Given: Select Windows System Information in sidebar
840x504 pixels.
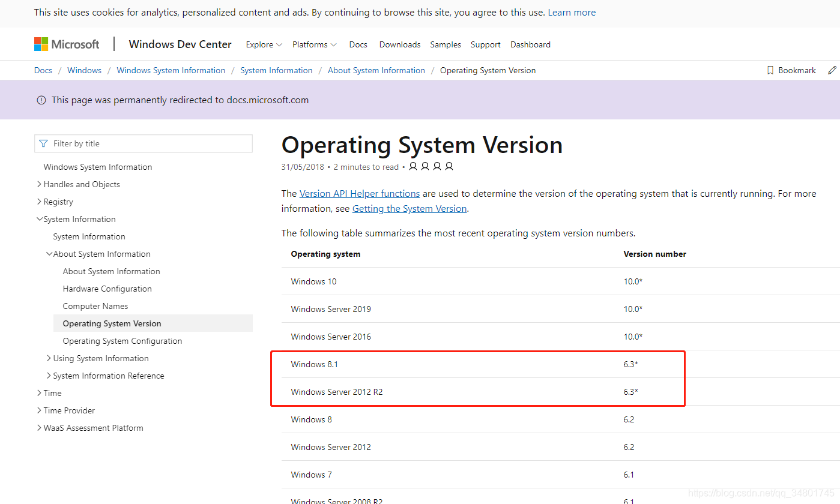Looking at the screenshot, I should pos(98,167).
